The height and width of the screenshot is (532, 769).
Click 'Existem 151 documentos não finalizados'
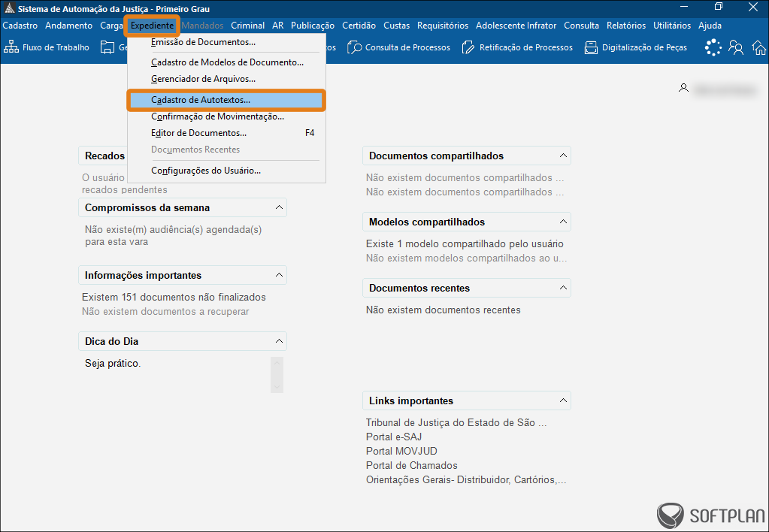174,297
